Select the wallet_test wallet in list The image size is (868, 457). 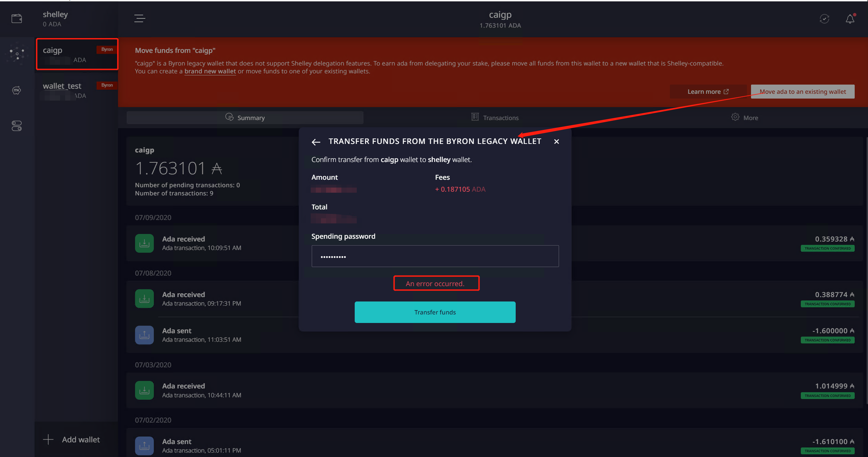(x=77, y=90)
